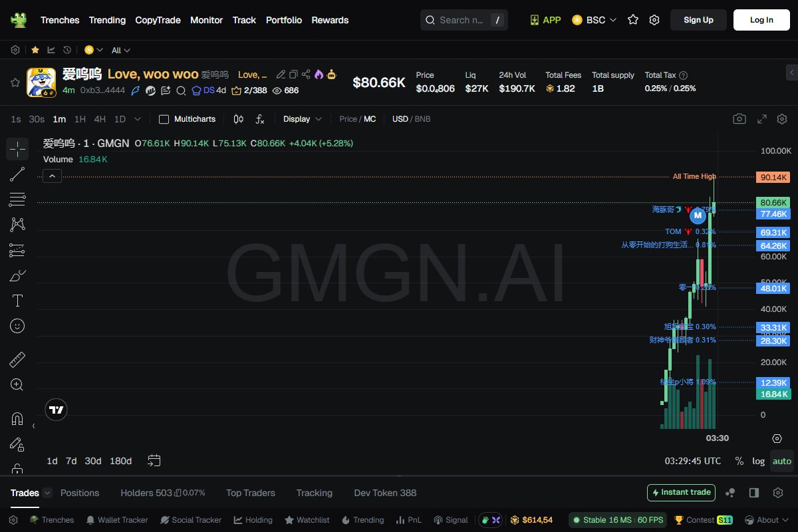Click the edit pencil icon beside token name
This screenshot has width=798, height=532.
click(281, 74)
